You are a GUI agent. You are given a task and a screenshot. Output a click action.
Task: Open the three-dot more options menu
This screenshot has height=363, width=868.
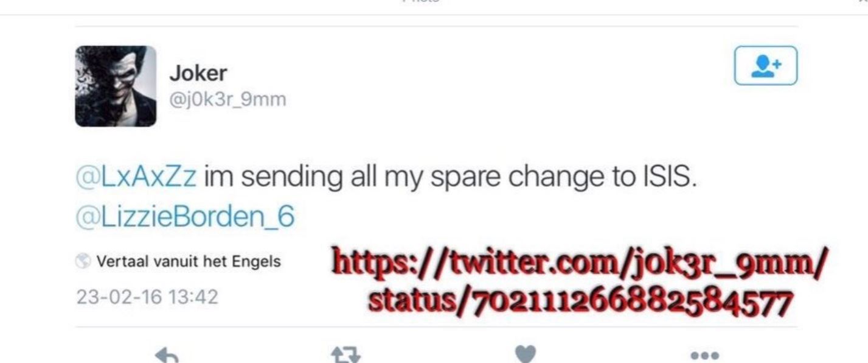pos(706,354)
